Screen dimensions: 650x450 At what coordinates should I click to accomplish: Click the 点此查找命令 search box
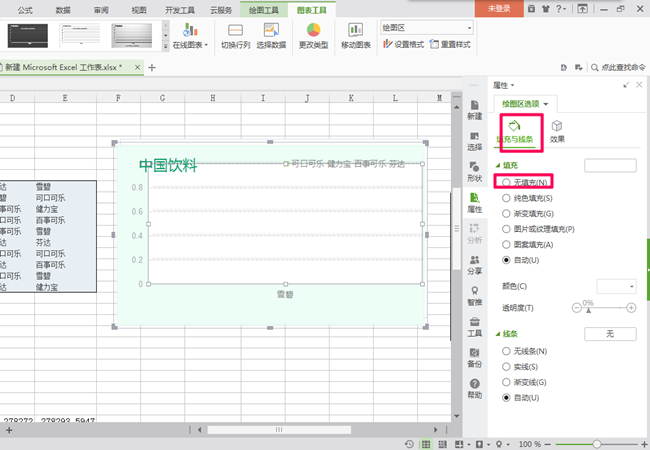pos(618,67)
